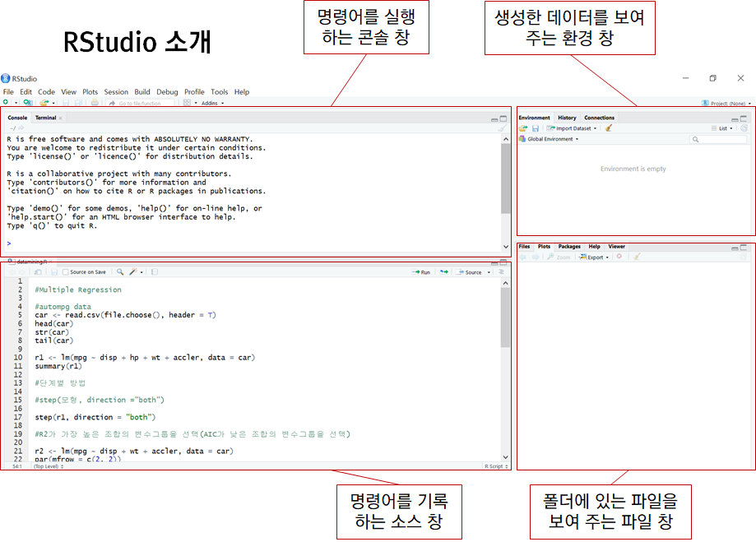
Task: Open the Addins dropdown
Action: [212, 103]
